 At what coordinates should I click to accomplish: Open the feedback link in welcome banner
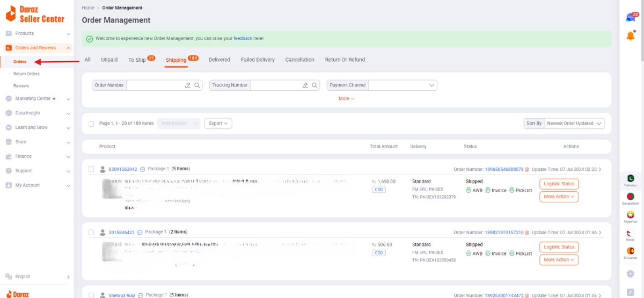point(243,39)
